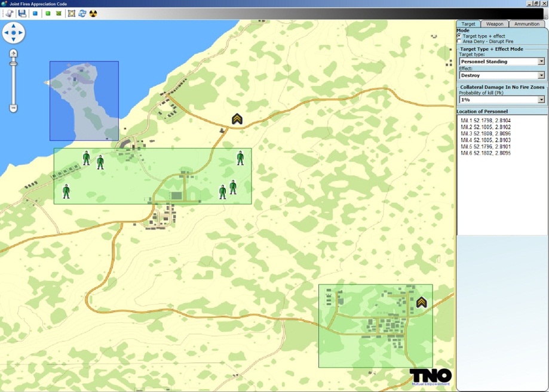549x392 pixels.
Task: Select the chevron marker in village zone
Action: (422, 302)
